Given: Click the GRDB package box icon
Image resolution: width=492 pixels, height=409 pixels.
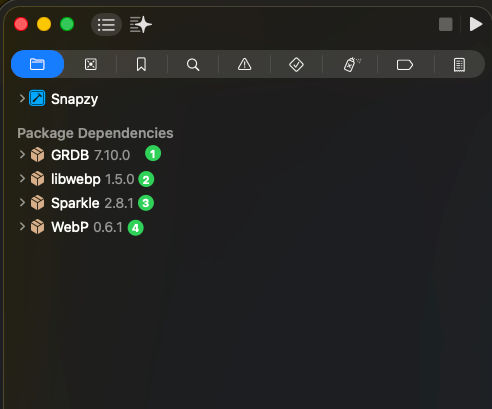Looking at the screenshot, I should click(x=37, y=155).
